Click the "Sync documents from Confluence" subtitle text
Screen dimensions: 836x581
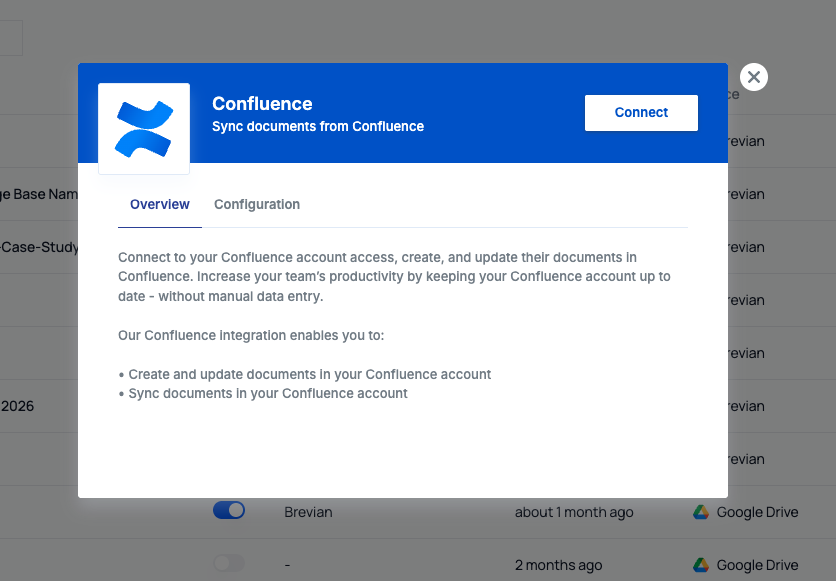[318, 126]
